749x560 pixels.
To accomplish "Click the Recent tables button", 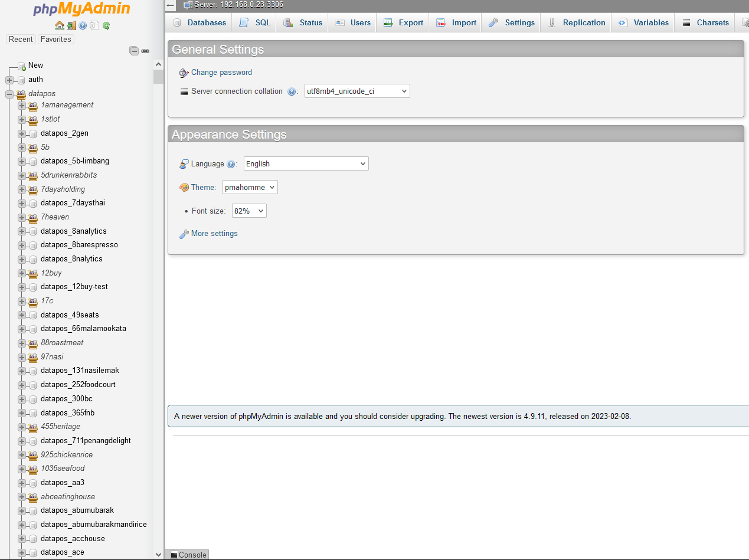I will [x=21, y=40].
